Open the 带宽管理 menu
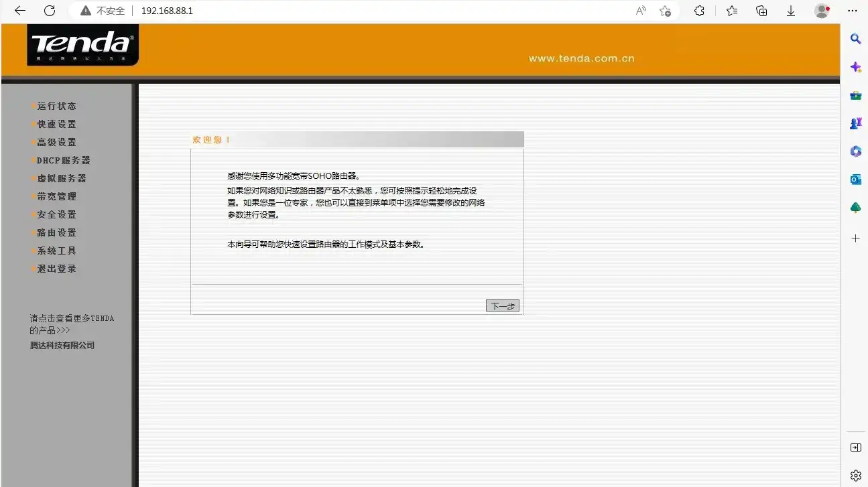Image resolution: width=868 pixels, height=487 pixels. (56, 196)
